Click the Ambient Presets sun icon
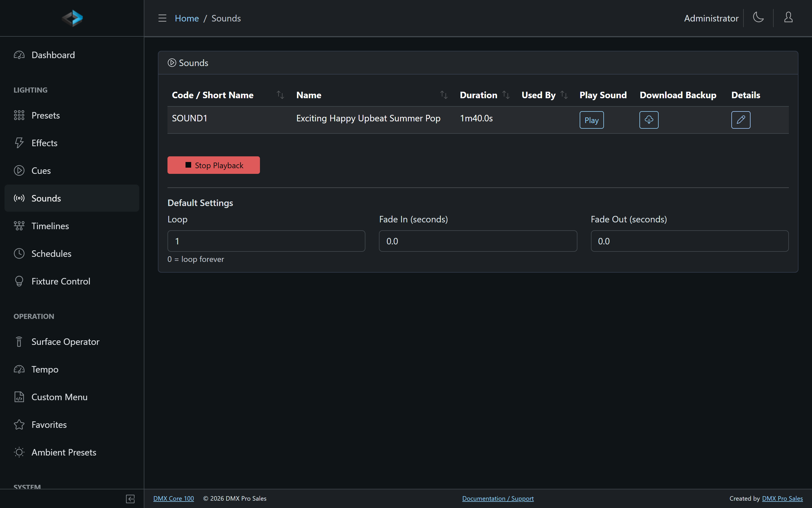Screen dimensions: 812x508 [x=19, y=452]
